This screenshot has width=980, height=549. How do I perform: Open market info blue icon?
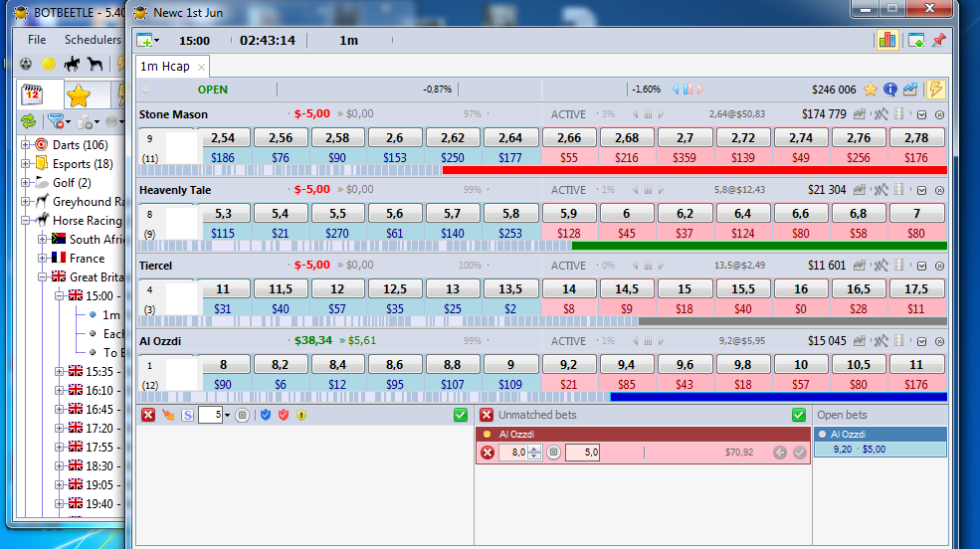(890, 90)
